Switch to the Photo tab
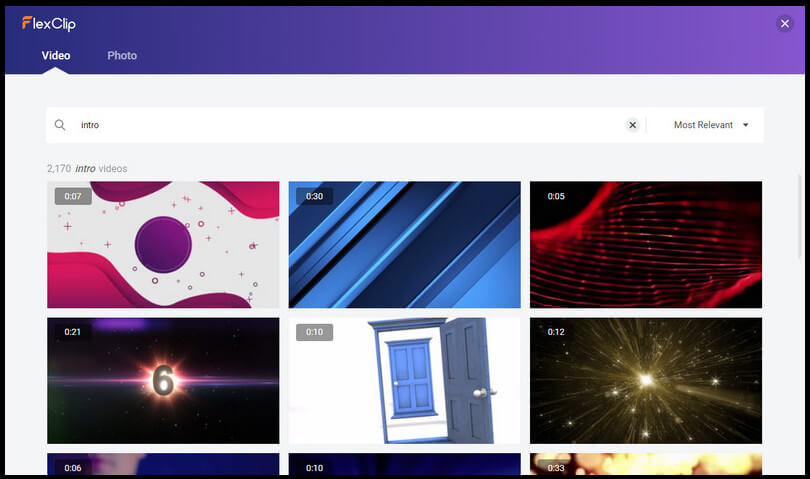 tap(122, 55)
